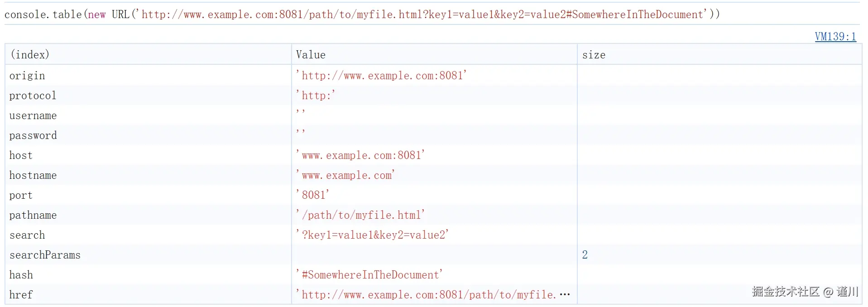Select the 'port' index cell

pyautogui.click(x=148, y=195)
